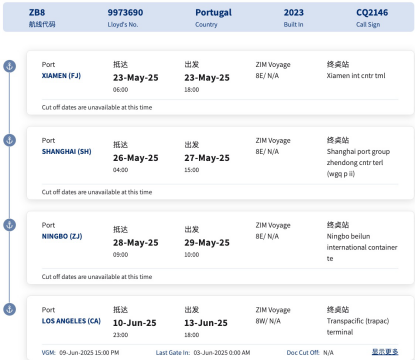Click the VGM cutoff date for Los Angeles
Image resolution: width=415 pixels, height=360 pixels.
click(89, 353)
